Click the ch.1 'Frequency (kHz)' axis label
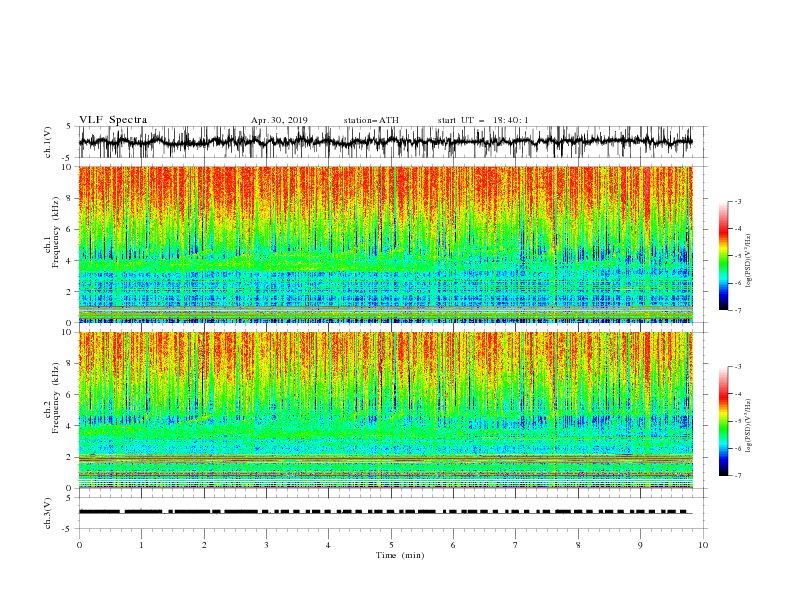The height and width of the screenshot is (612, 792). point(56,233)
